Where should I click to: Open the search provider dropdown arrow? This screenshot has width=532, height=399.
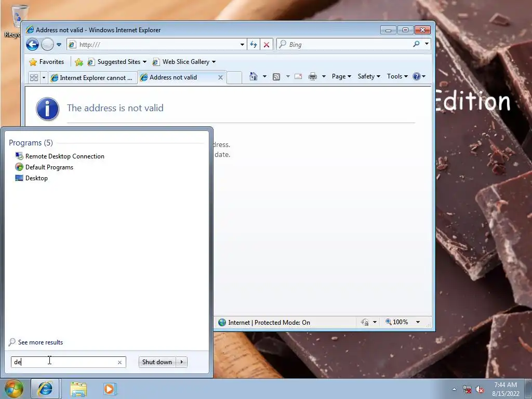(427, 44)
